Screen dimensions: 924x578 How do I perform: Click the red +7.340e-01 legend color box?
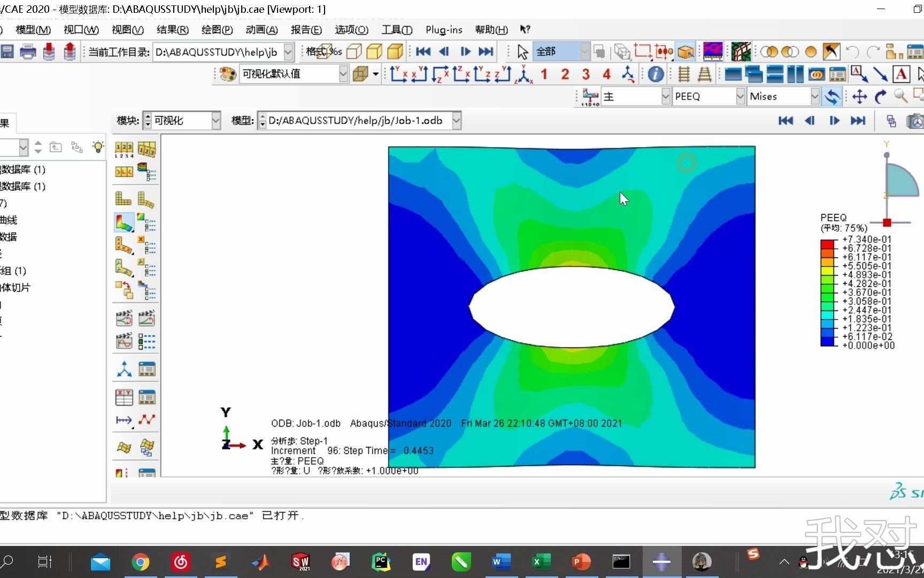click(827, 244)
